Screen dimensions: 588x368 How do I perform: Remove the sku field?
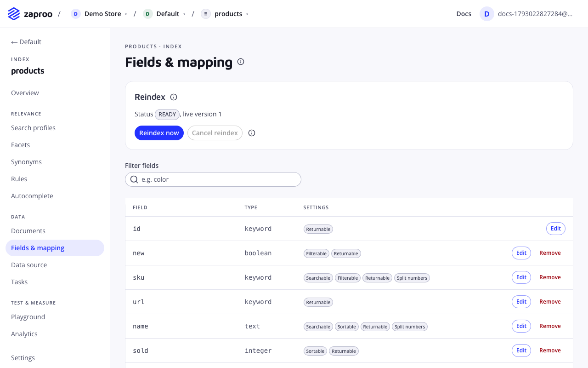click(550, 277)
